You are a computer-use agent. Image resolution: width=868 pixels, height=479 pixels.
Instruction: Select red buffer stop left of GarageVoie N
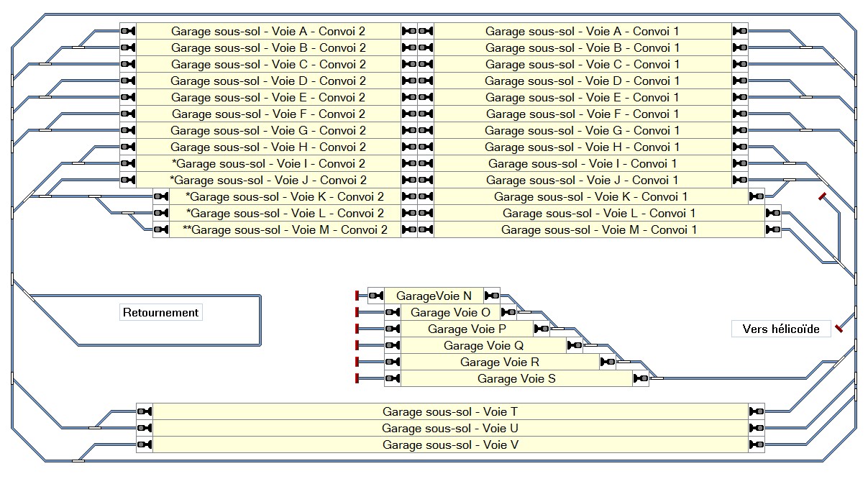(357, 296)
